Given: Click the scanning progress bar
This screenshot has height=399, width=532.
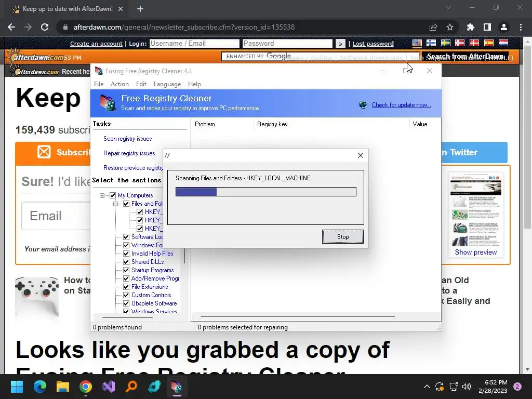Looking at the screenshot, I should coord(265,192).
